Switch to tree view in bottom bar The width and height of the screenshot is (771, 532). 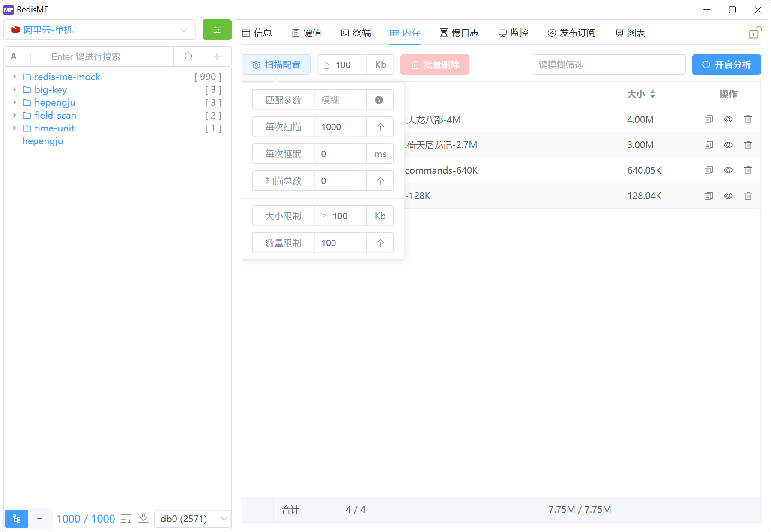(x=17, y=519)
